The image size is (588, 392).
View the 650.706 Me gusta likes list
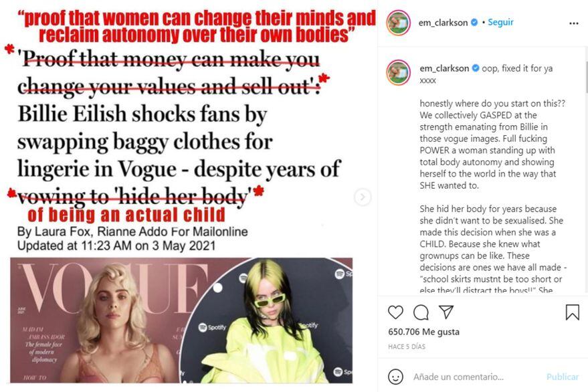[423, 332]
